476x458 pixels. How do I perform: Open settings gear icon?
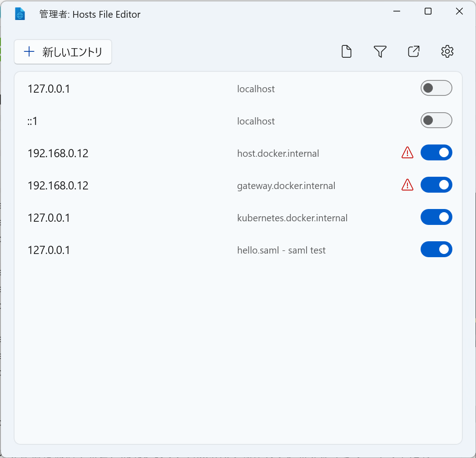tap(447, 51)
